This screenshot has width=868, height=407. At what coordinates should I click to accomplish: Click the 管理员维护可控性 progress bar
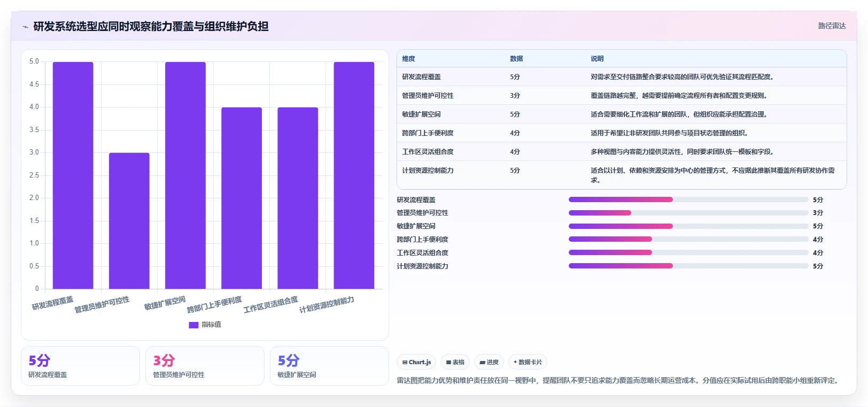tap(688, 213)
